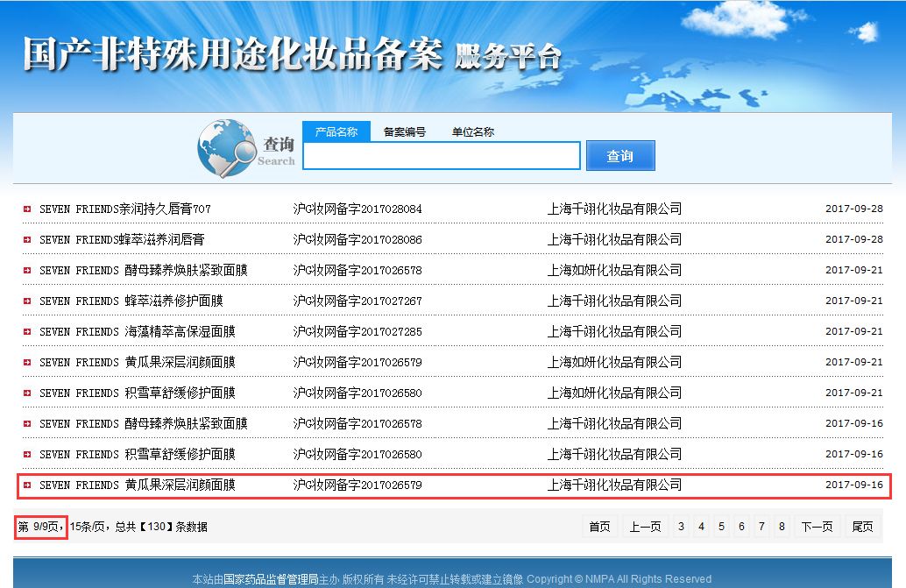906x588 pixels.
Task: Jump to page 8 in pagination
Action: 782,527
